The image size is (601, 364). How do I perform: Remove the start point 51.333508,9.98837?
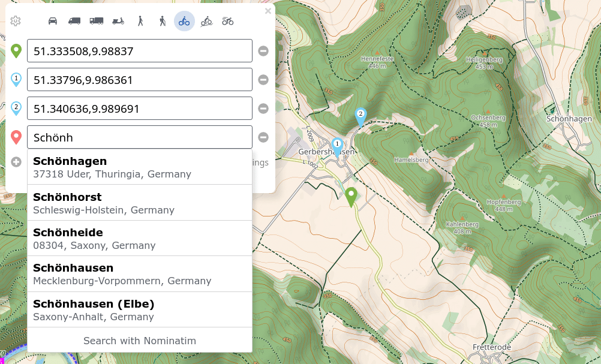263,51
